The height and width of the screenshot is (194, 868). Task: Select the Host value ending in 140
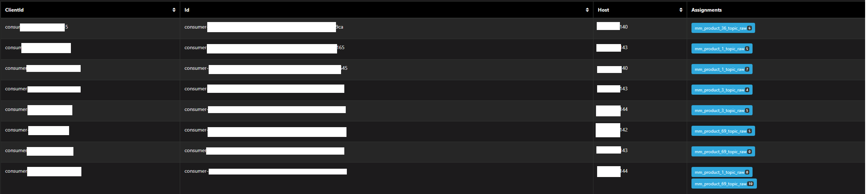pos(612,27)
